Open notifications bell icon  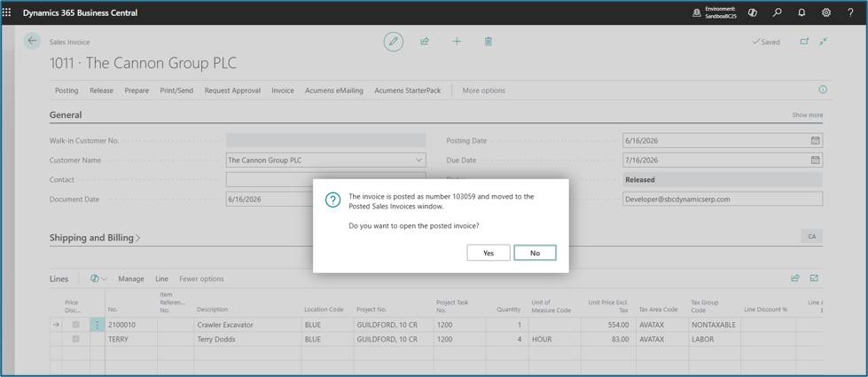click(x=802, y=12)
